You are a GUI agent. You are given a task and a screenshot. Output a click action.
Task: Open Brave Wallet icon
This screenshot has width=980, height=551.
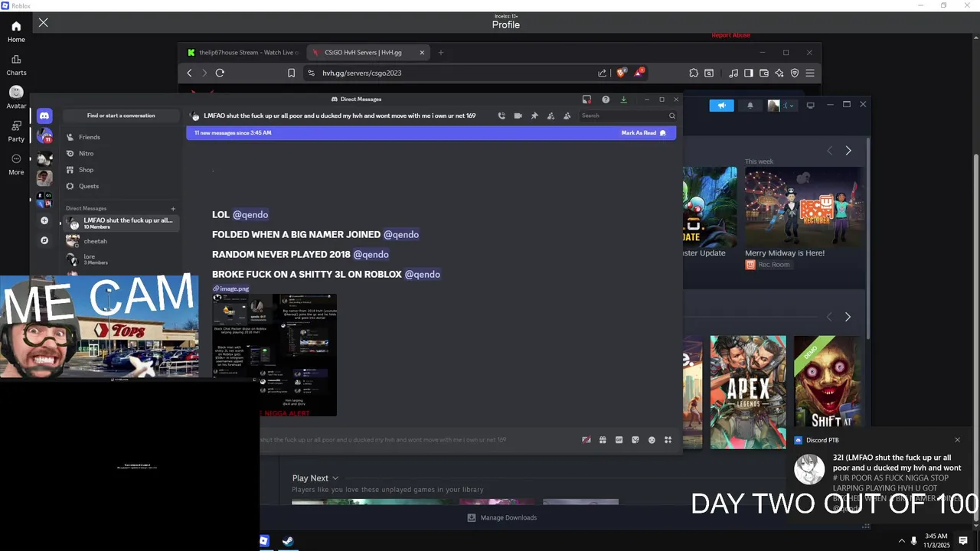[764, 73]
